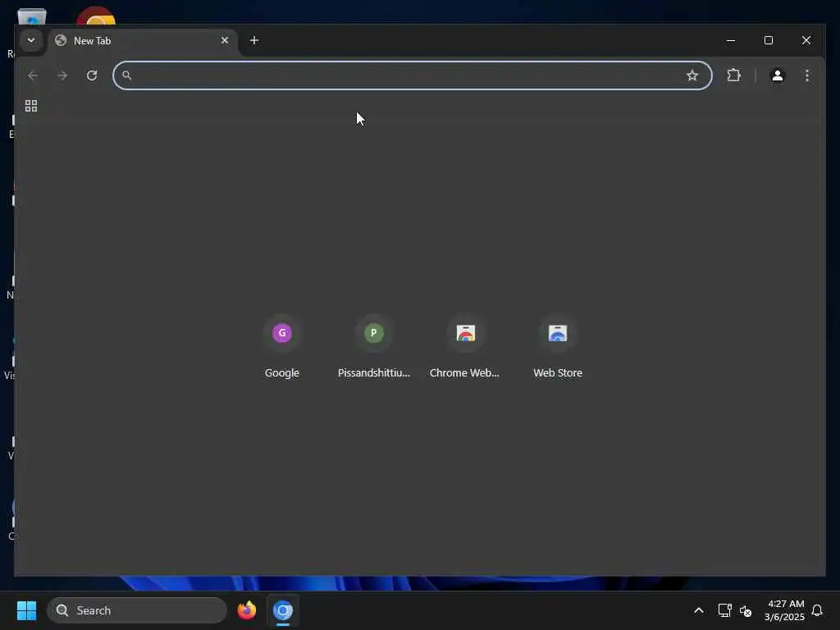
Task: Close the New Tab tab
Action: (225, 40)
